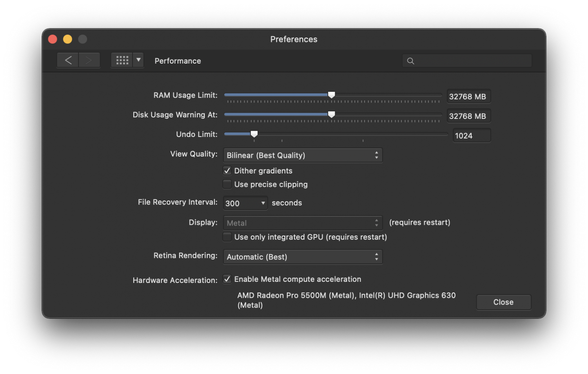Uncheck Enable Metal compute acceleration
588x374 pixels.
(227, 279)
